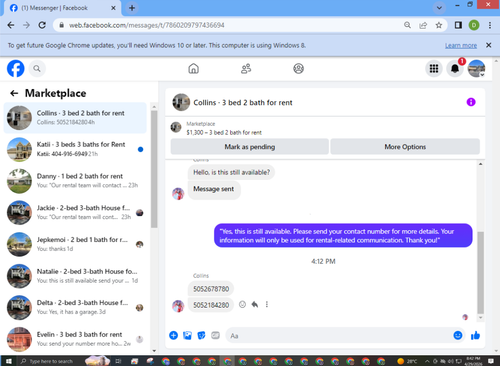Screen dimensions: 500x366
Task: Go to Home feed icon
Action: (x=193, y=68)
